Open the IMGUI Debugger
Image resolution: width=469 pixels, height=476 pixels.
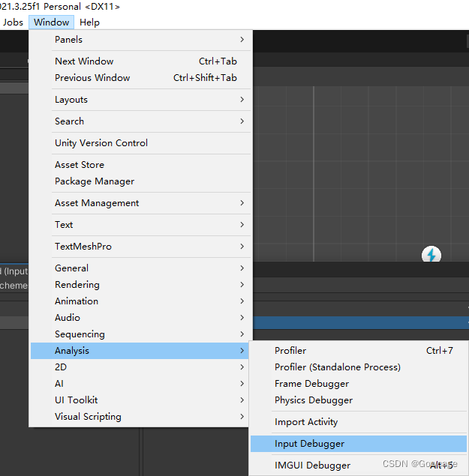(359, 466)
